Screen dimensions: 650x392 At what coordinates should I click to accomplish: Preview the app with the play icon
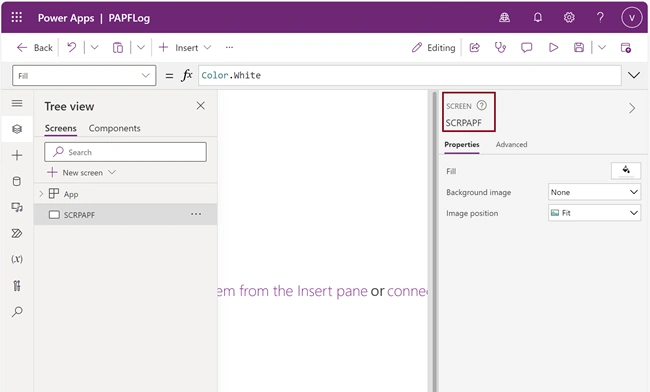point(553,48)
